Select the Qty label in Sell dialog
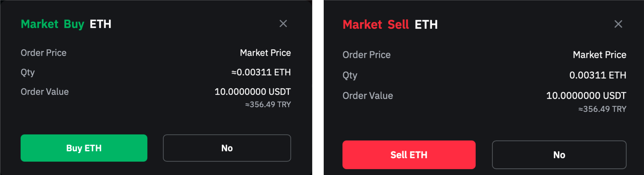The width and height of the screenshot is (644, 175). point(350,75)
